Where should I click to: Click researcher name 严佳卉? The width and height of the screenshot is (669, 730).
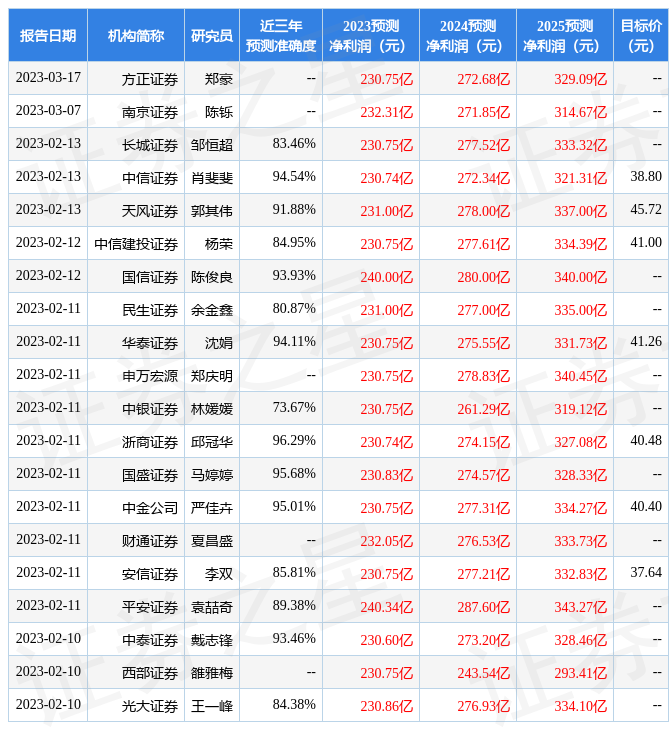[212, 508]
